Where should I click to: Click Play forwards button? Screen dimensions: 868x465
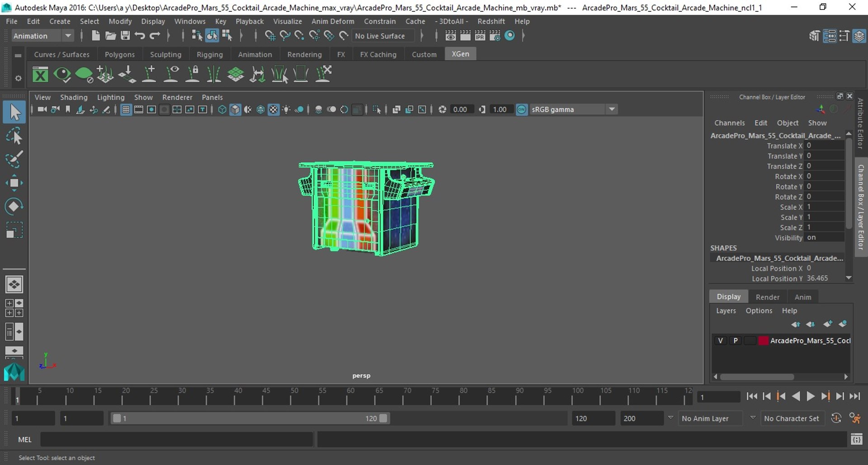coord(811,396)
